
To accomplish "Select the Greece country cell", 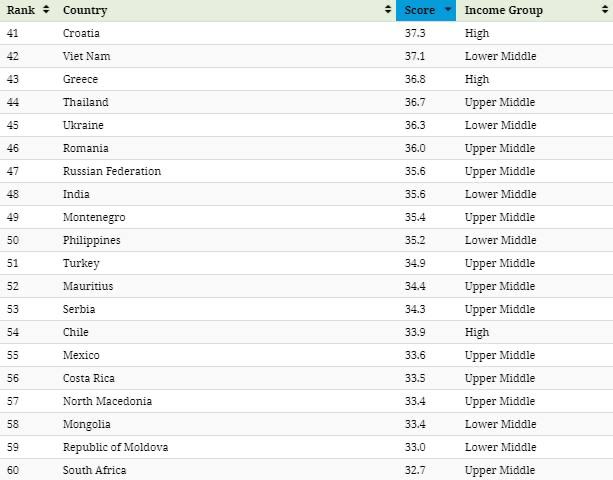I will tap(81, 79).
